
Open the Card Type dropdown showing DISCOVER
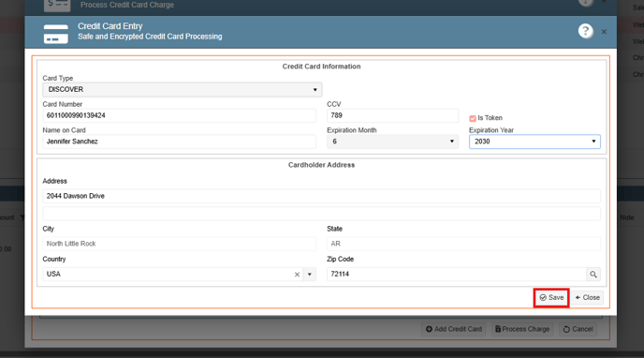[182, 90]
